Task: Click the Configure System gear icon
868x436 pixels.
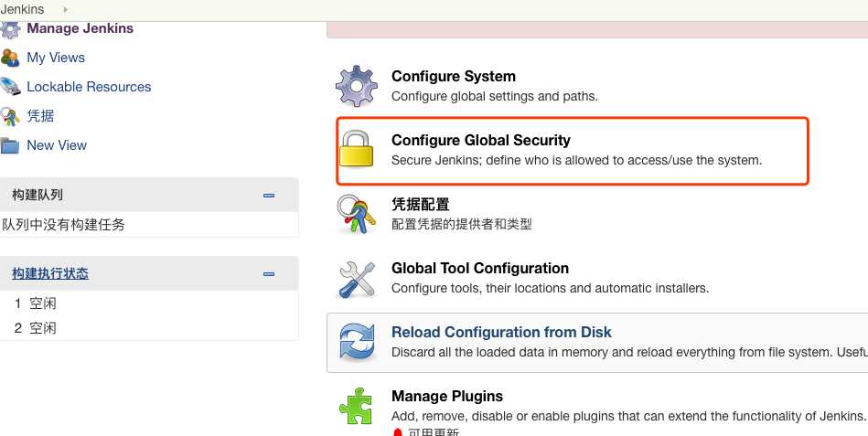Action: click(x=357, y=86)
